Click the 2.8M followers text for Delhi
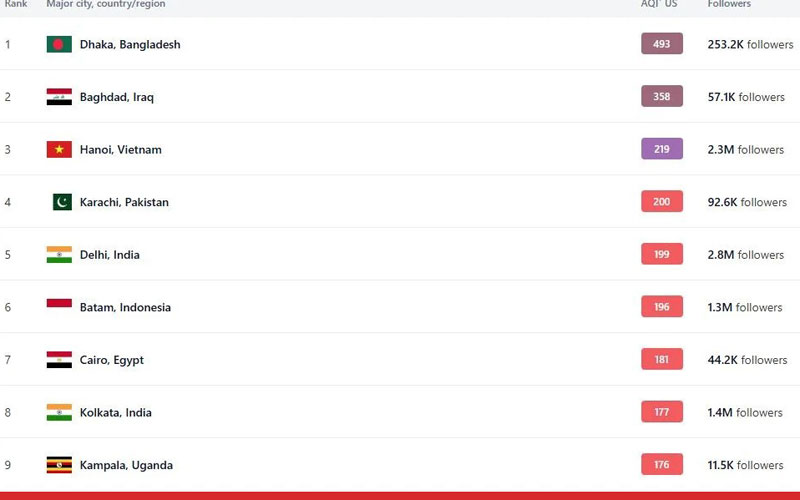 (x=745, y=255)
